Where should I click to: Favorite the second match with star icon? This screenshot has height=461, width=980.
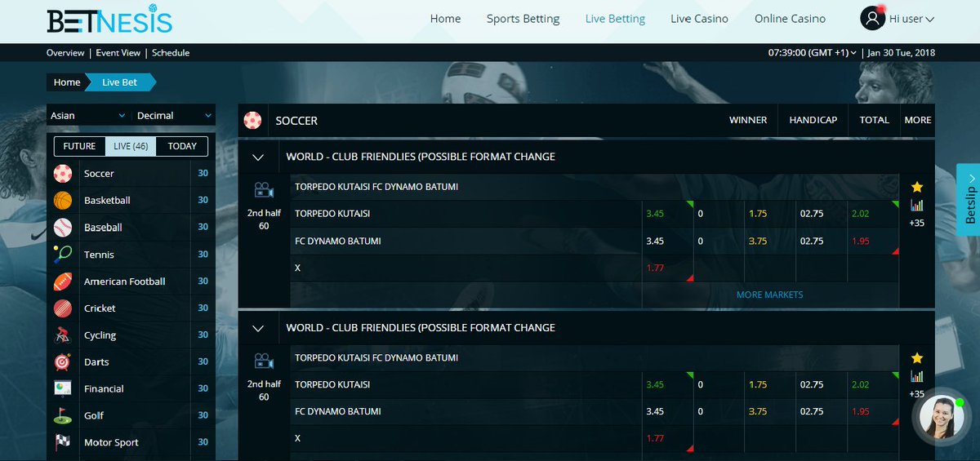[x=917, y=358]
